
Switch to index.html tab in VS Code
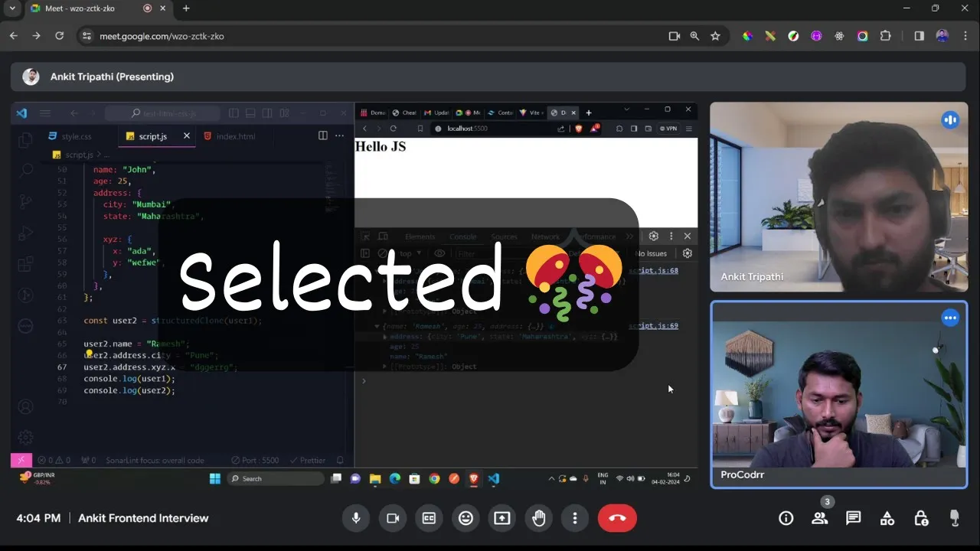click(228, 136)
